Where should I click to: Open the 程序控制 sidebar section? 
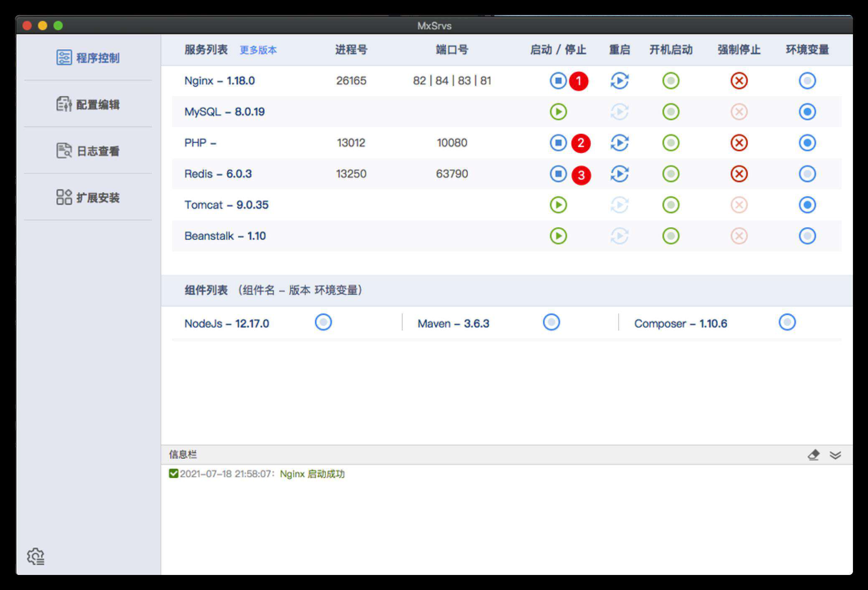point(88,58)
